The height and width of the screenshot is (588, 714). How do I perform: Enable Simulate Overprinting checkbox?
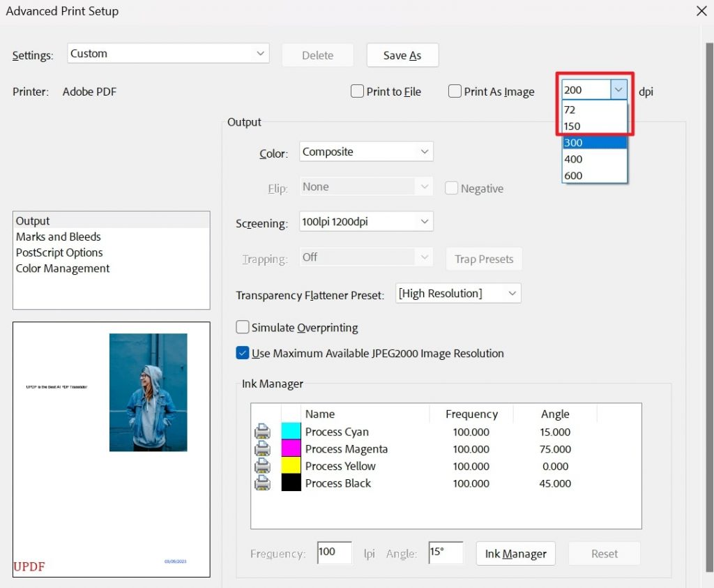pyautogui.click(x=243, y=327)
